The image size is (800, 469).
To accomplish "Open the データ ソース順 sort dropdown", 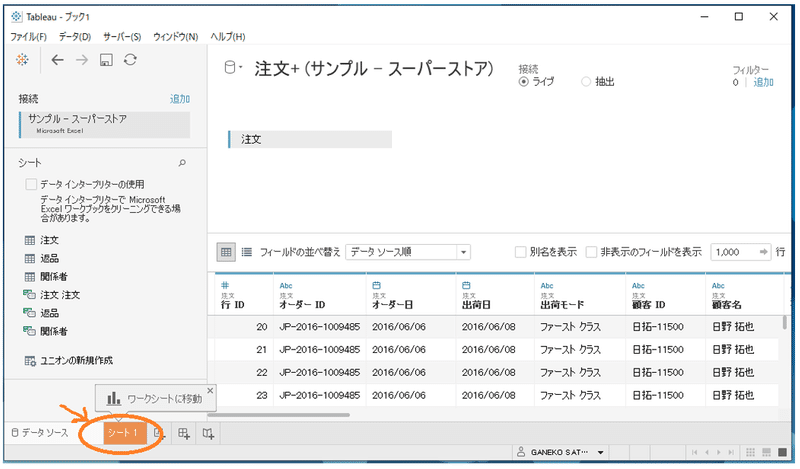I will click(x=408, y=252).
